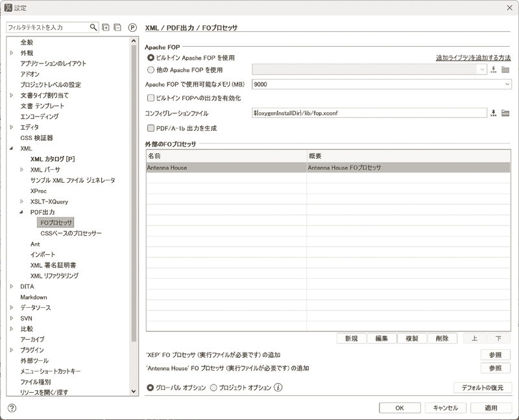This screenshot has width=519, height=420.
Task: Click 参照 button for Antenna House FO processor
Action: click(x=496, y=368)
